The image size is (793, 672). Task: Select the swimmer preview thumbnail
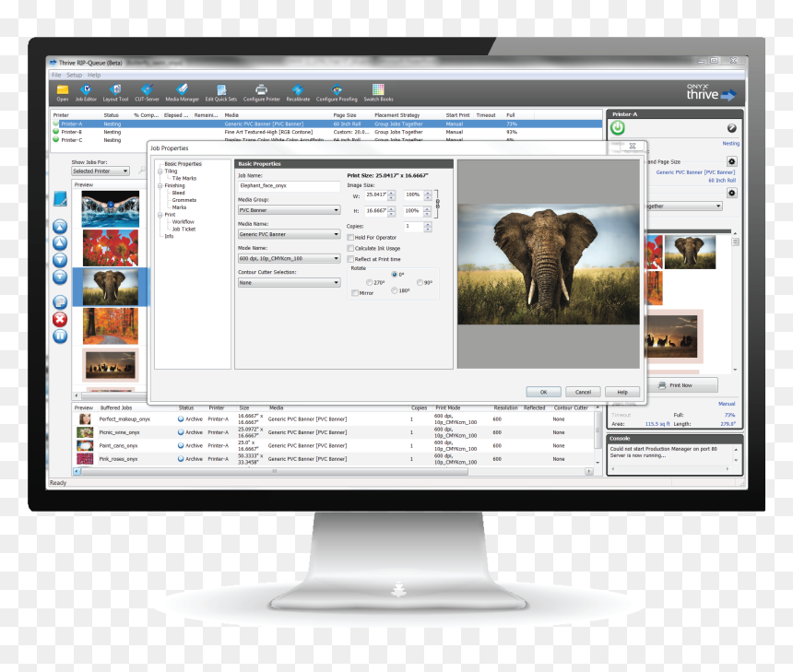click(x=111, y=209)
